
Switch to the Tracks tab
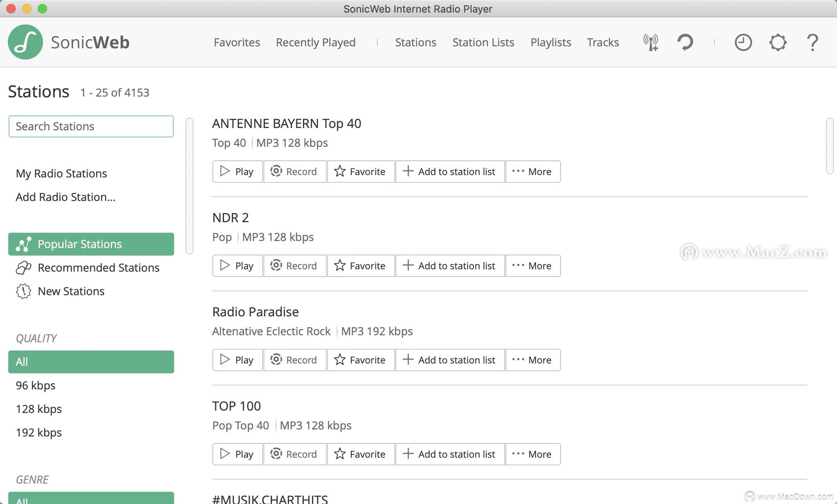(602, 42)
